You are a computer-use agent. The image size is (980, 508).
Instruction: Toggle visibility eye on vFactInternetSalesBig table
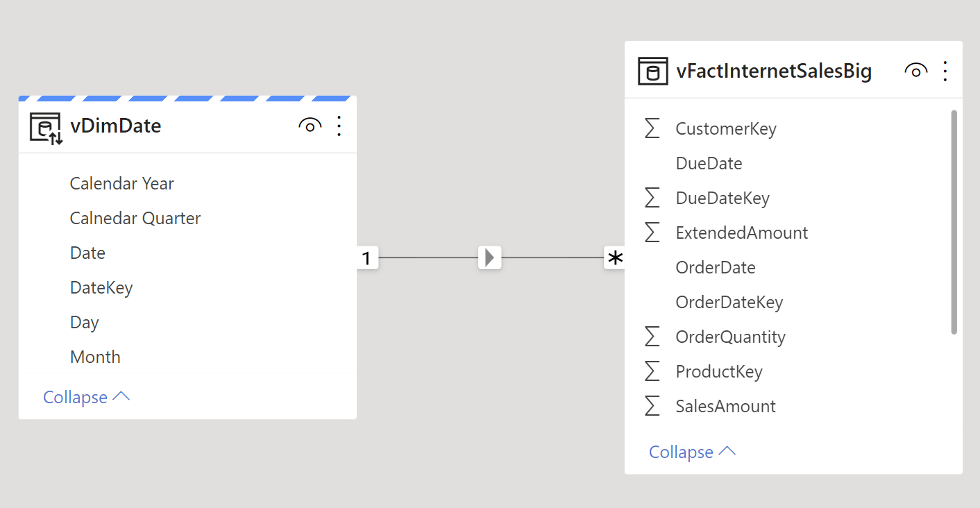[x=915, y=70]
